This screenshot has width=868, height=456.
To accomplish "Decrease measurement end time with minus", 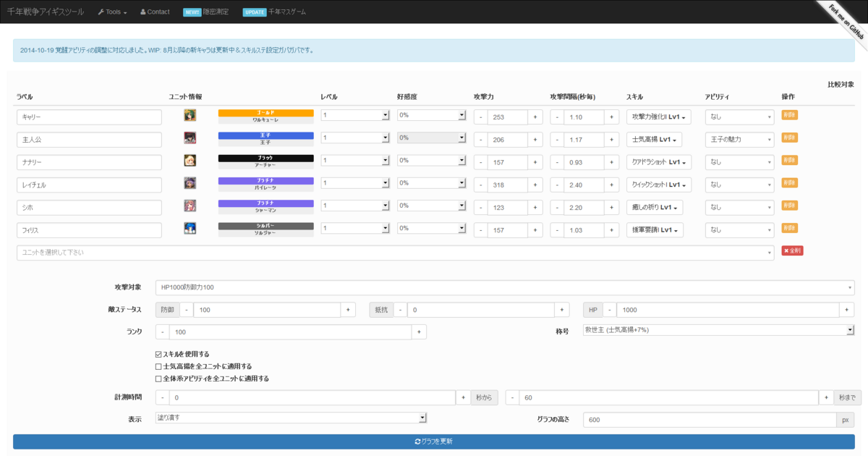I will click(512, 398).
